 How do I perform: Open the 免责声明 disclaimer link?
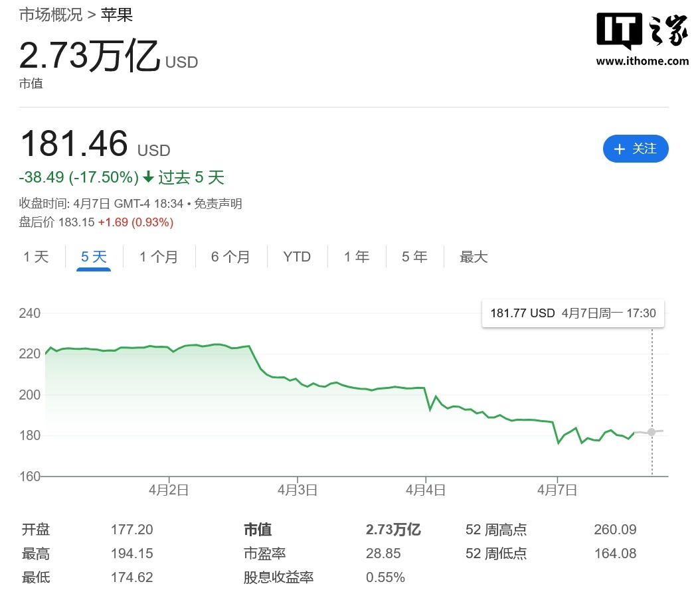point(217,204)
